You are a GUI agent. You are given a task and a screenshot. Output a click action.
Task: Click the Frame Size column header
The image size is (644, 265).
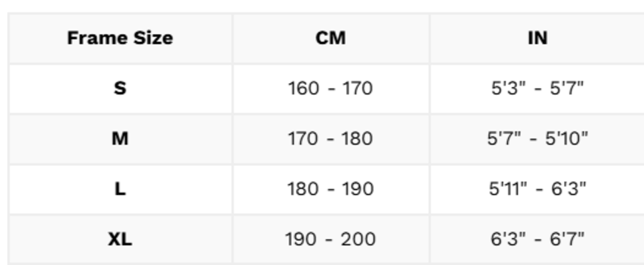[119, 38]
